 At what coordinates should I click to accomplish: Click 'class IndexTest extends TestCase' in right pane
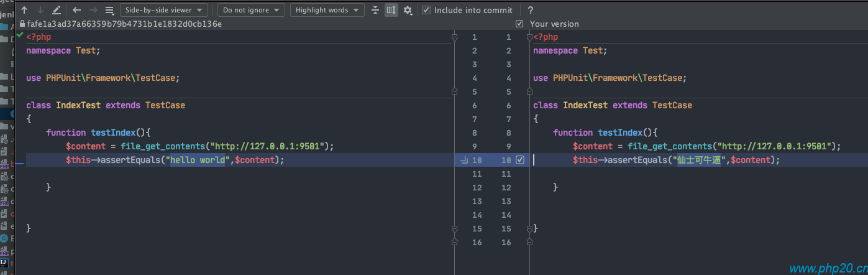click(613, 105)
